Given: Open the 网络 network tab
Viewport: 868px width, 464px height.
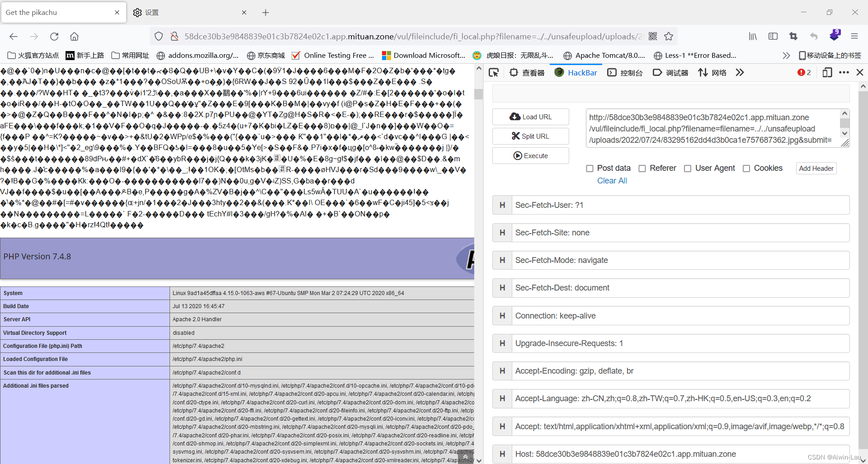Looking at the screenshot, I should point(712,73).
